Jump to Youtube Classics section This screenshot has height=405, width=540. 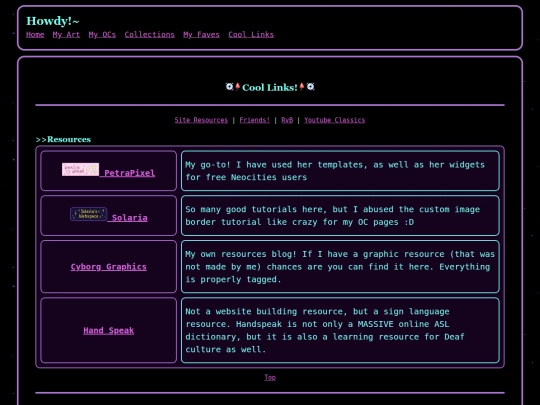[334, 120]
